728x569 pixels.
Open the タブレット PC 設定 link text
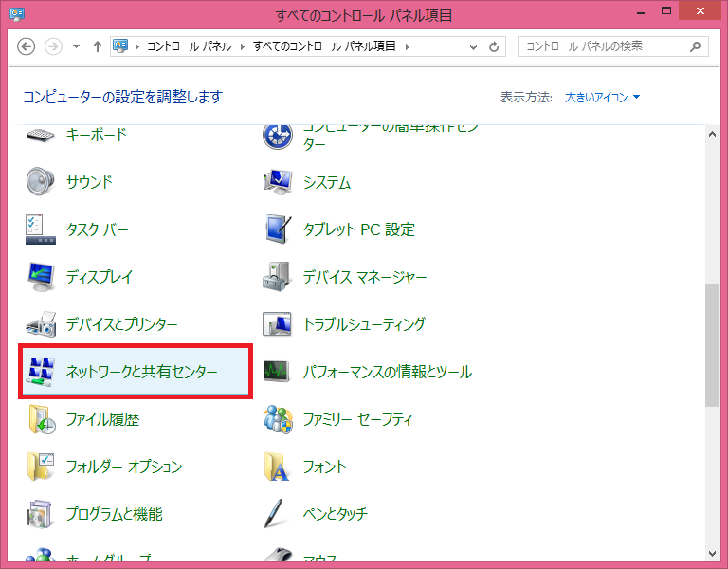click(x=359, y=229)
